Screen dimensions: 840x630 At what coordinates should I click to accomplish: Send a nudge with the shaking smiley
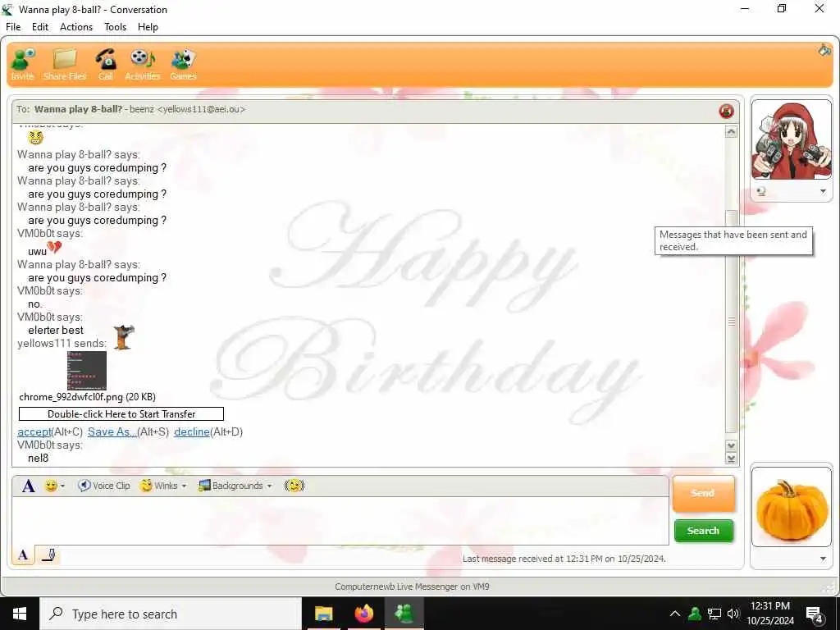point(294,486)
